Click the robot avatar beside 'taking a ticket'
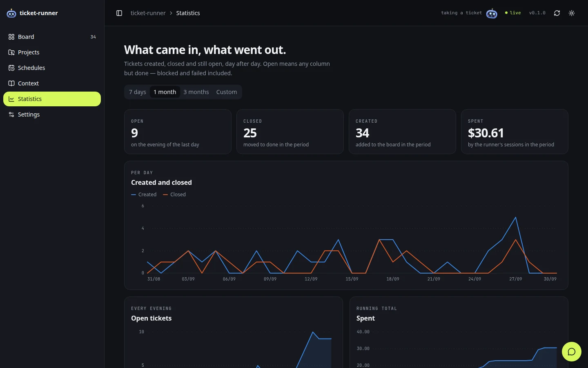The image size is (588, 368). pyautogui.click(x=492, y=13)
